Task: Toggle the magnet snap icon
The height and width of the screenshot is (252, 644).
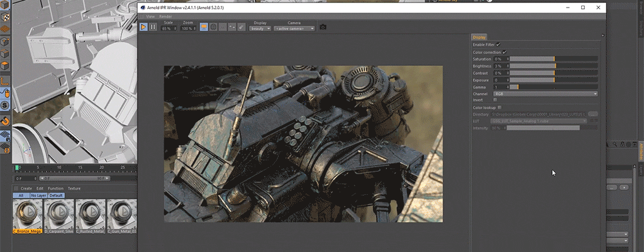Action: pos(5,121)
